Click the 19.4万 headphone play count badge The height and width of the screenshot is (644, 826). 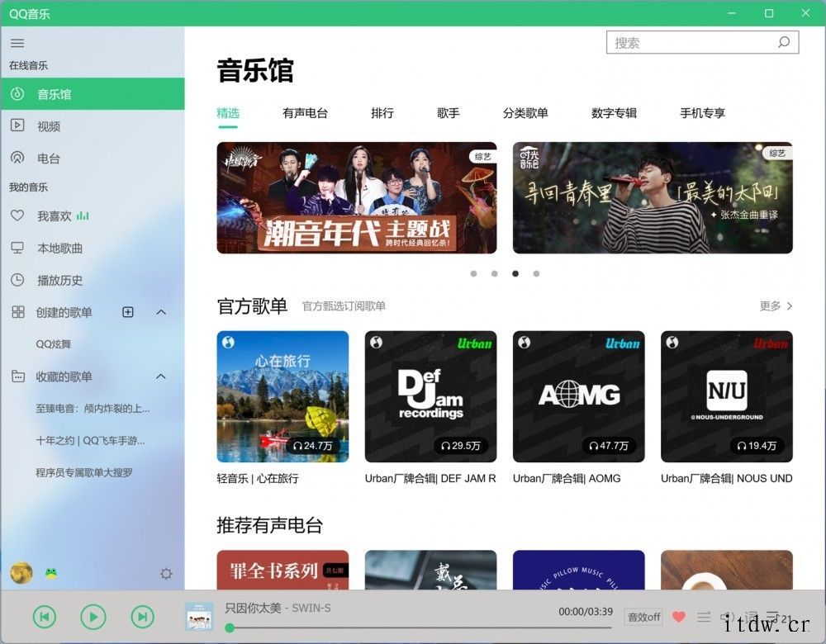point(757,446)
